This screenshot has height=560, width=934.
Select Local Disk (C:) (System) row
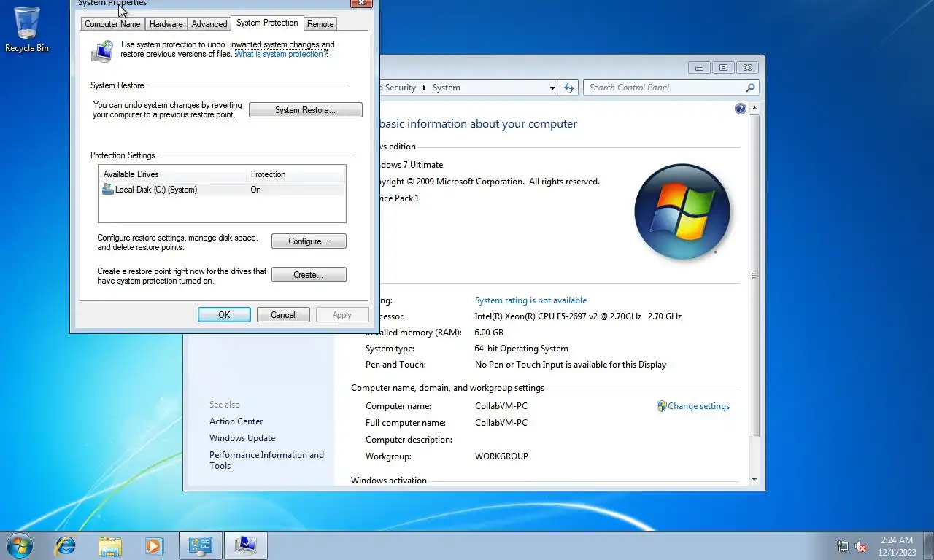tap(222, 190)
